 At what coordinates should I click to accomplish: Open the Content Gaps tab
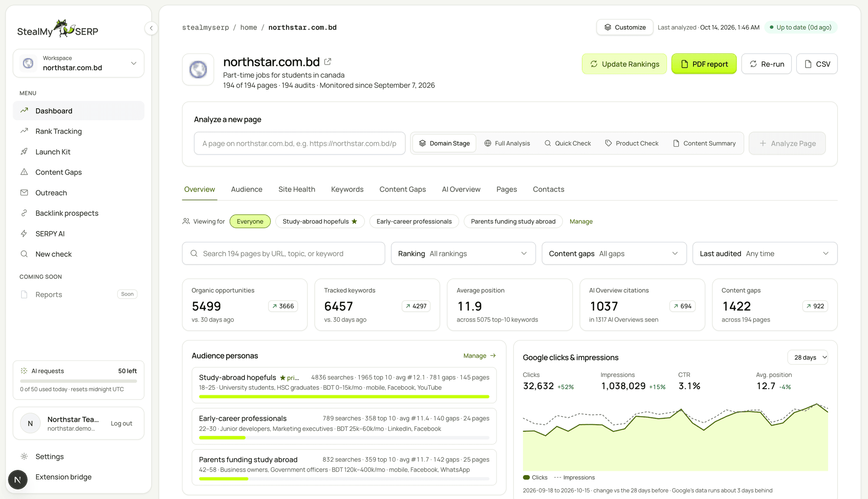coord(402,189)
